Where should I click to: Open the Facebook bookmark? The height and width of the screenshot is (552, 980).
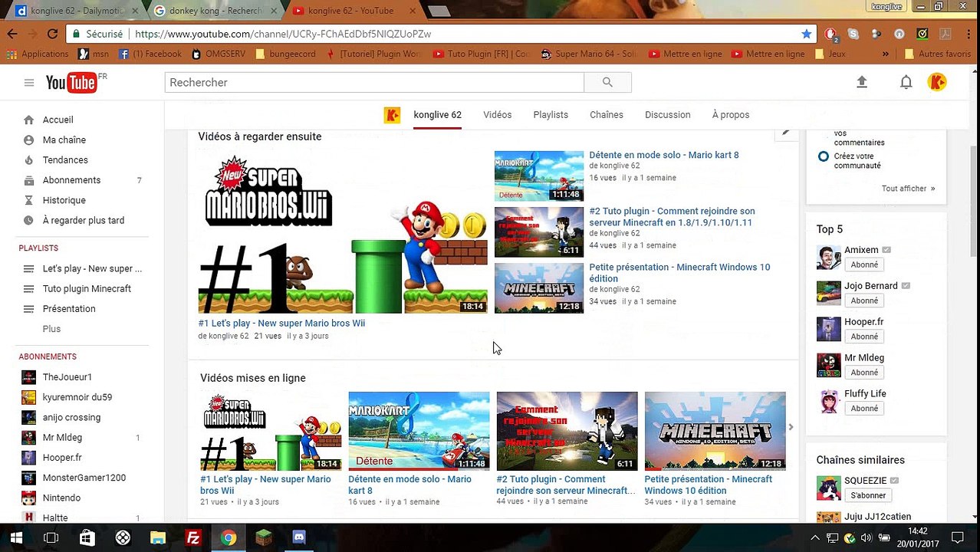tap(150, 54)
